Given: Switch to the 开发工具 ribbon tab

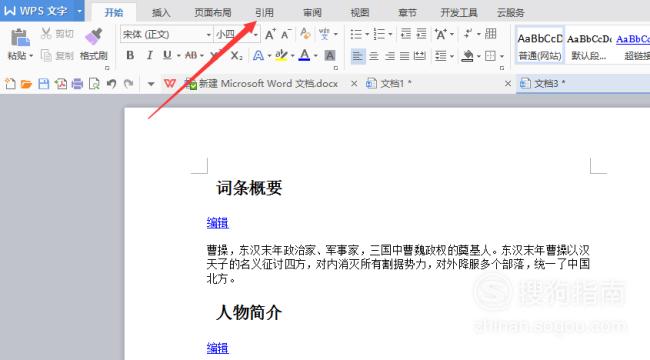Looking at the screenshot, I should (458, 12).
